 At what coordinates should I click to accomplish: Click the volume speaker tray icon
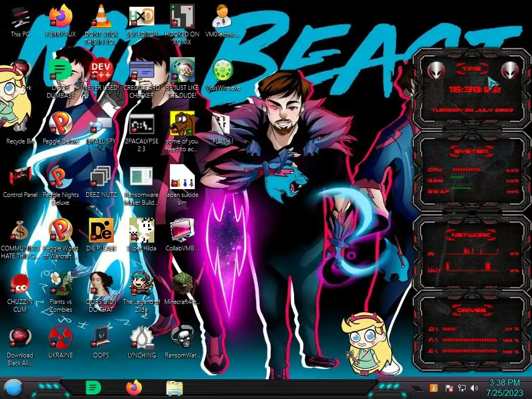pos(474,388)
